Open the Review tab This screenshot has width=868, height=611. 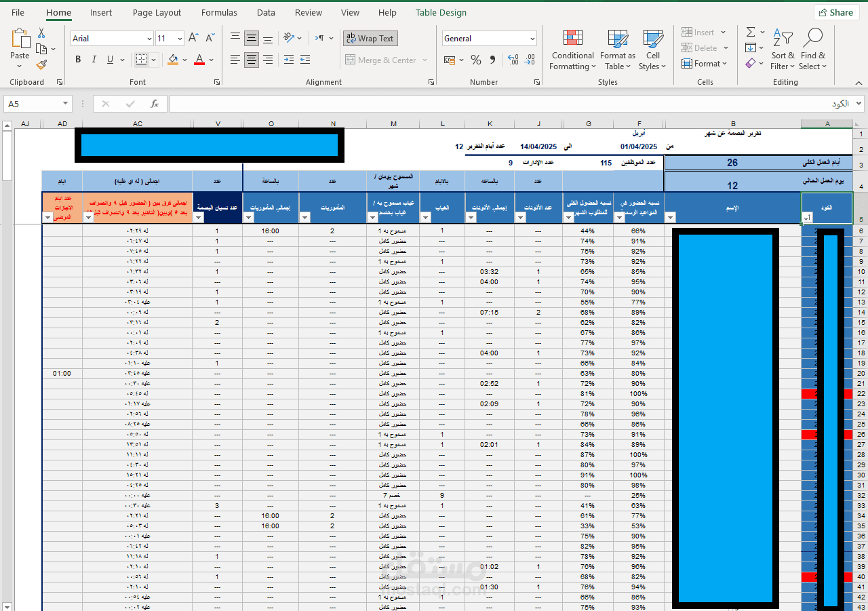pyautogui.click(x=309, y=12)
